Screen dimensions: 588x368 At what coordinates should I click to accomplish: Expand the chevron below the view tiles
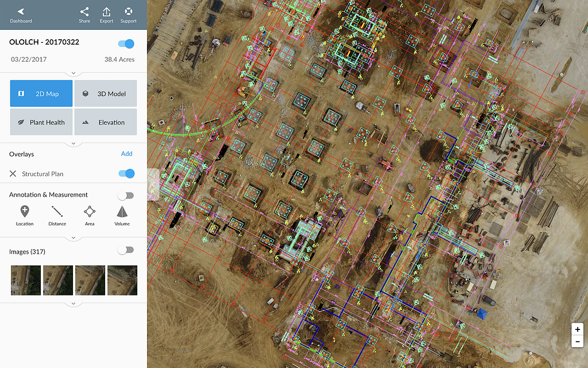pos(73,143)
